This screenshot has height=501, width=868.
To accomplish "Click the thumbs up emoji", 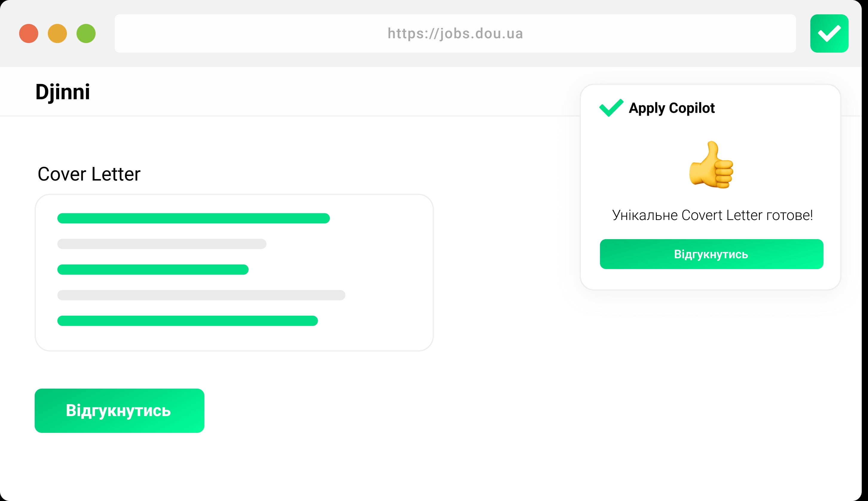I will point(711,165).
